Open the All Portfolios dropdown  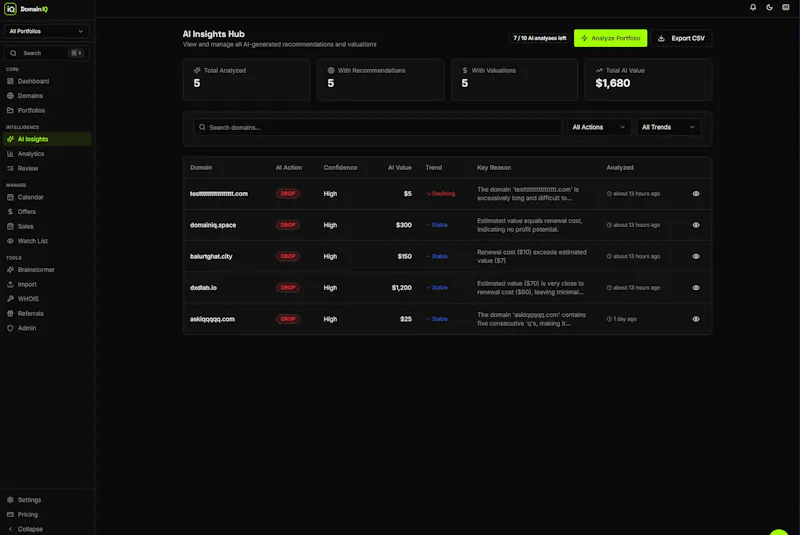pos(46,31)
